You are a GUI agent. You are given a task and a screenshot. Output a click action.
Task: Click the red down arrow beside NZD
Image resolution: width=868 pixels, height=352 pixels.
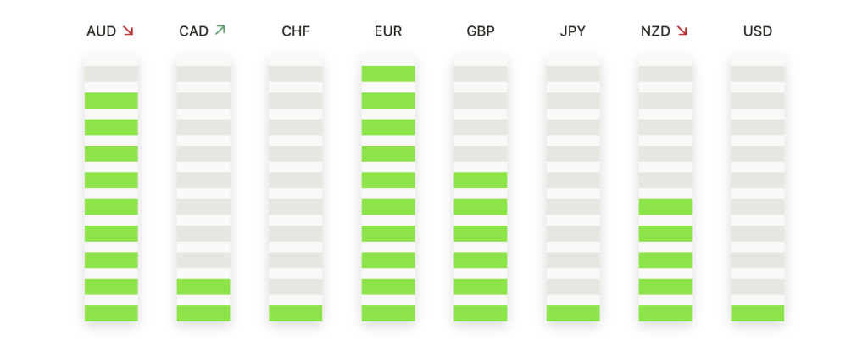pos(682,31)
